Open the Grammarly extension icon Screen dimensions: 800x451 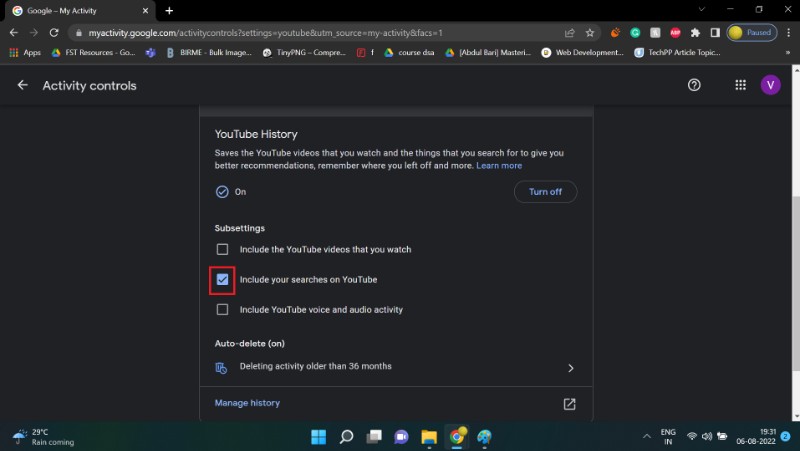(635, 33)
